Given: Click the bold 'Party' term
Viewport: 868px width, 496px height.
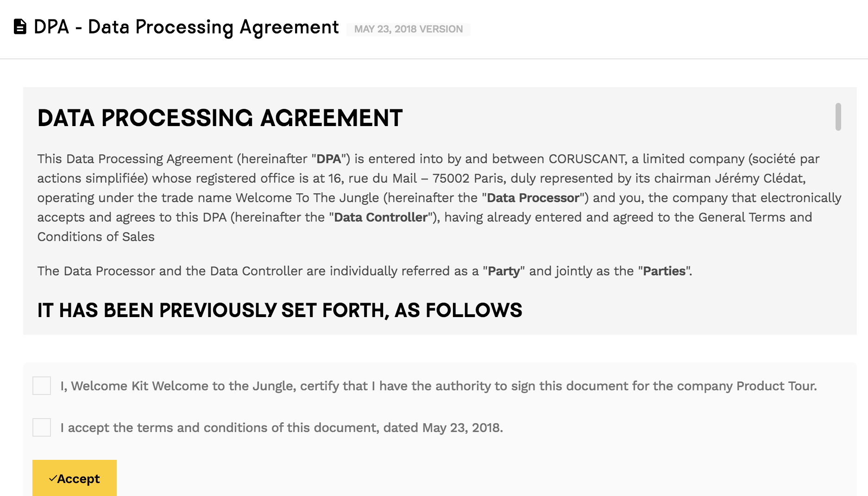Looking at the screenshot, I should (504, 271).
